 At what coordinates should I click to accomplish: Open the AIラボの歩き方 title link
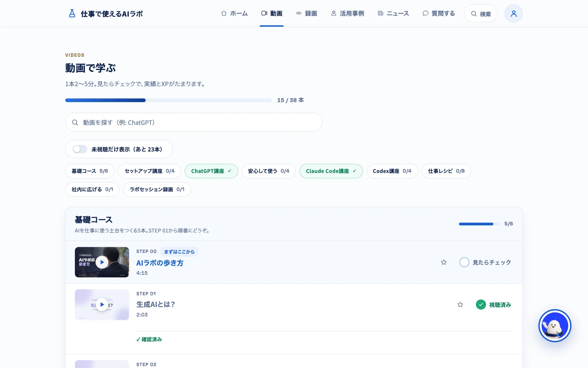click(160, 263)
